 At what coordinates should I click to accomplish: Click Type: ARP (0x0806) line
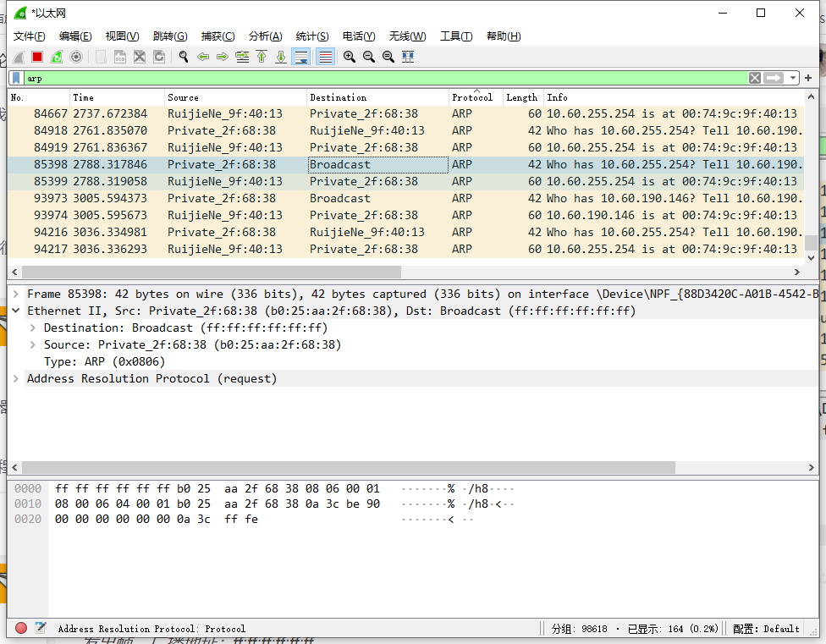pos(104,361)
